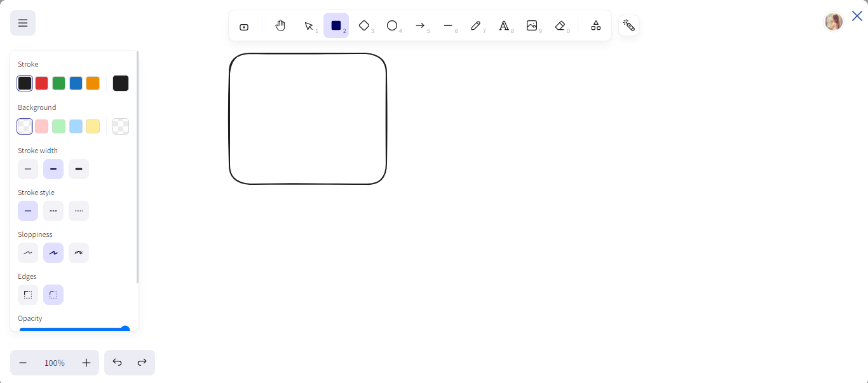Screen dimensions: 868x383
Task: Switch to the Eraser tool
Action: [560, 25]
